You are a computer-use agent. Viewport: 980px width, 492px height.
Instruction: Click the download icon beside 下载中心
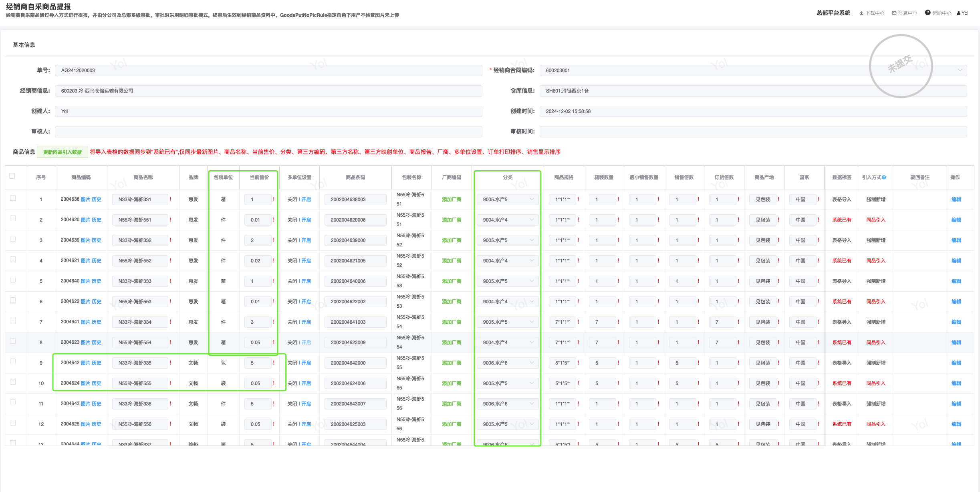coord(861,13)
